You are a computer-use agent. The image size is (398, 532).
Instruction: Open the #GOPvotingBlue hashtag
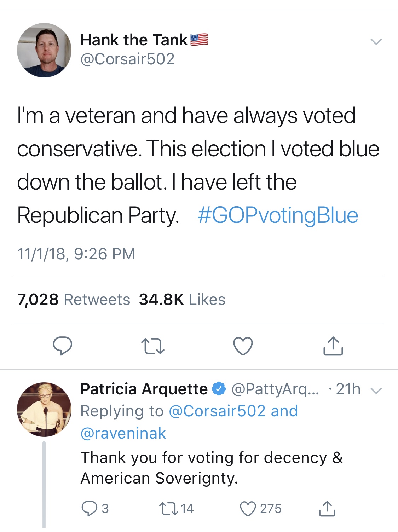[278, 215]
